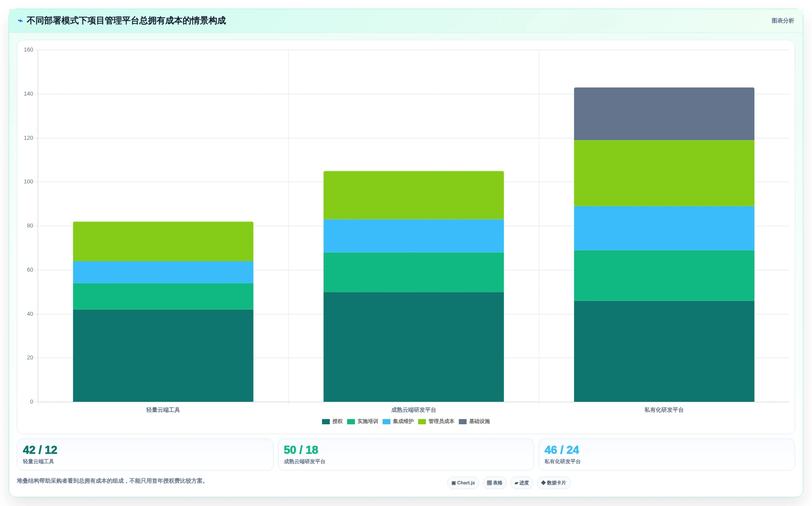Click the 基础设施 legend color box
Viewport: 812px width, 506px height.
pos(463,422)
